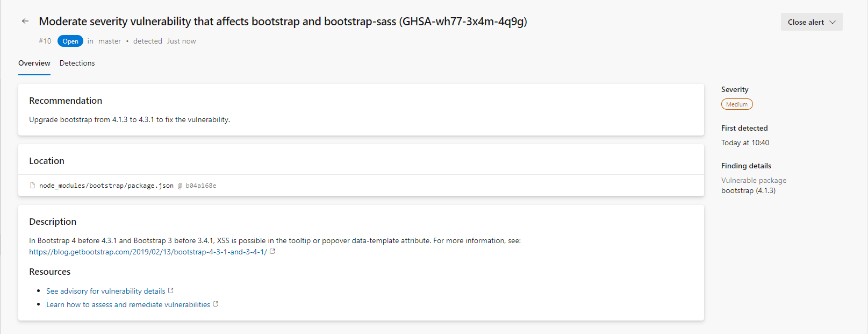The height and width of the screenshot is (334, 868).
Task: Click the commit hash b04a168e
Action: (201, 186)
